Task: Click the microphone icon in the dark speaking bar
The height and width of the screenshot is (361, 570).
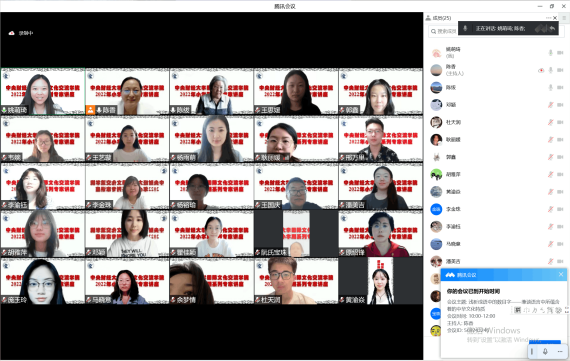Action: 465,28
